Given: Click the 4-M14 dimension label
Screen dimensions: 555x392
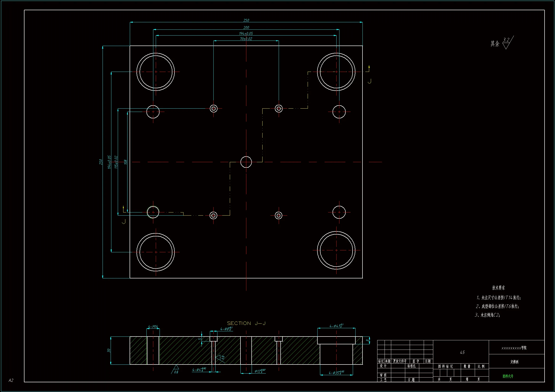Looking at the screenshot, I should click(x=153, y=327).
